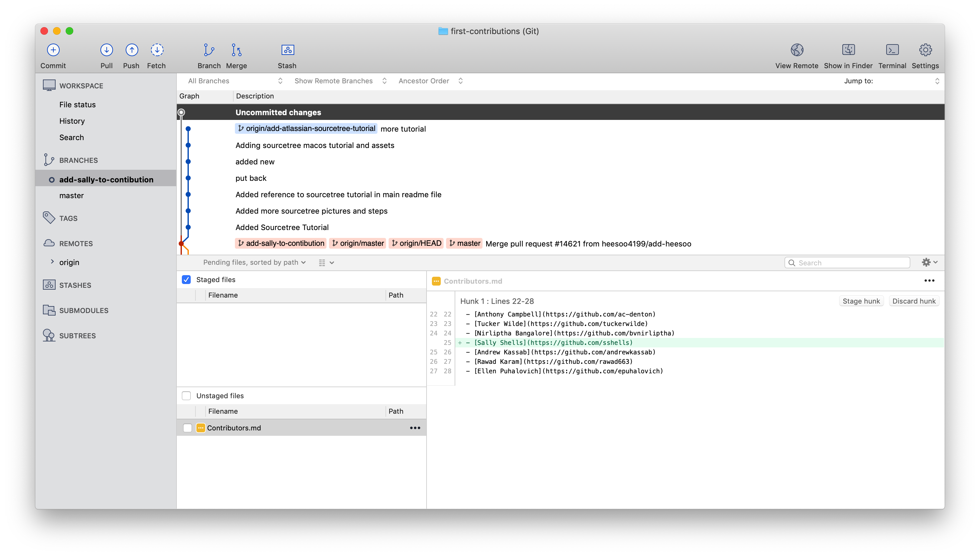The height and width of the screenshot is (556, 980).
Task: Toggle the Unstaged files checkbox
Action: [187, 395]
